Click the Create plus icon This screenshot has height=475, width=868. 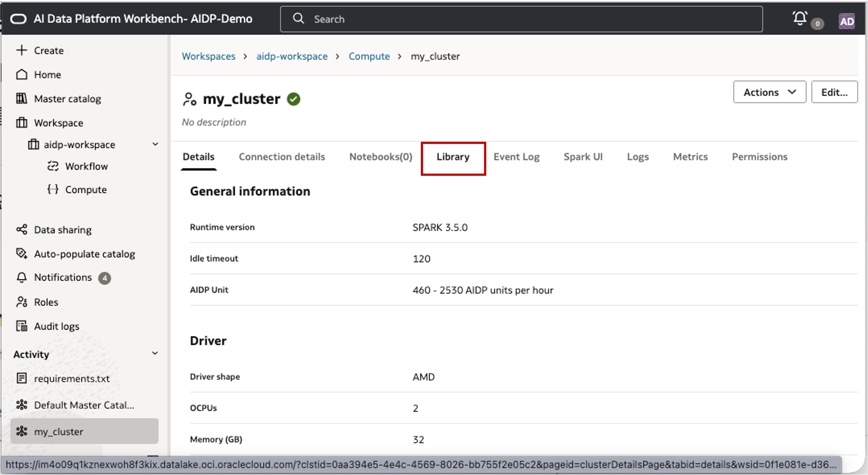point(22,50)
